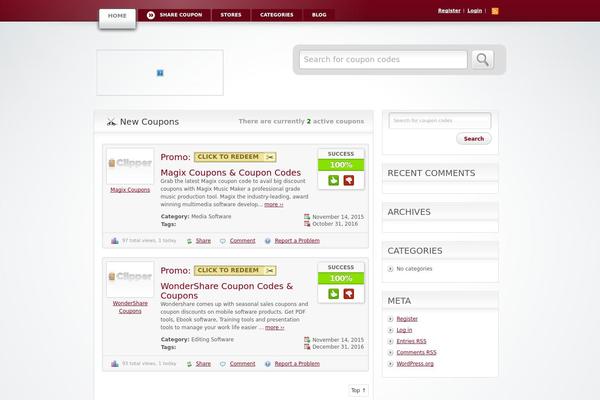Click the report icon under Magix coupon

tap(267, 241)
